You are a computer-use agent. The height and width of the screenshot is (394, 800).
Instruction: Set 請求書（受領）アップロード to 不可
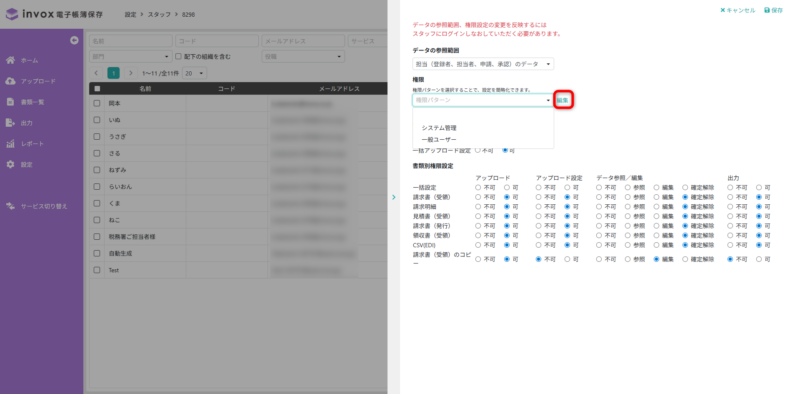(478, 197)
